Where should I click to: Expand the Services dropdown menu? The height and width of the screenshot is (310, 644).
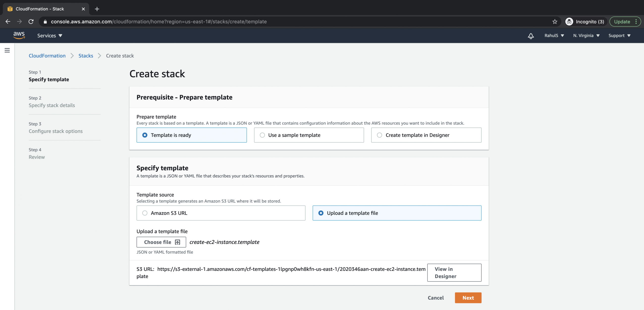[50, 36]
